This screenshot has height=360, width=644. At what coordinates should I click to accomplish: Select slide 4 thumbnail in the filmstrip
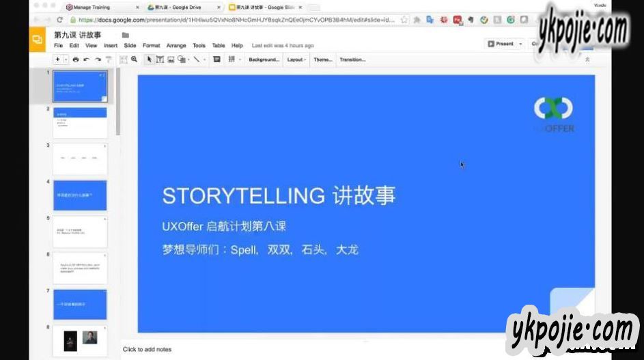tap(80, 195)
